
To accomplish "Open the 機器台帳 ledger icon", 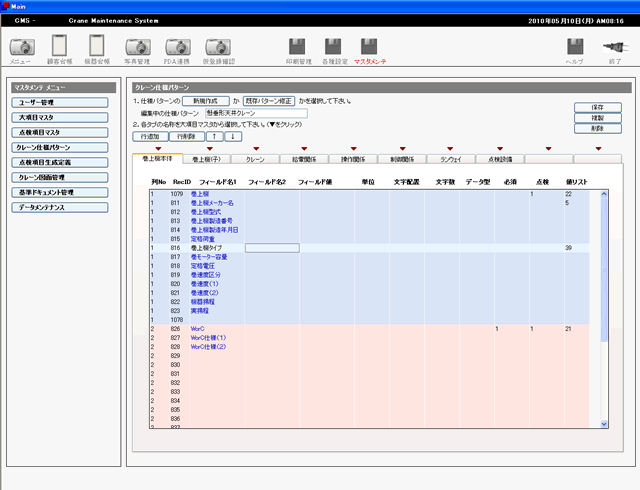I will pos(97,45).
